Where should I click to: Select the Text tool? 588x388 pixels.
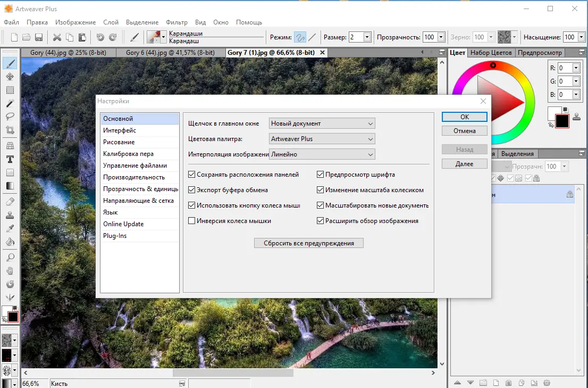[10, 160]
